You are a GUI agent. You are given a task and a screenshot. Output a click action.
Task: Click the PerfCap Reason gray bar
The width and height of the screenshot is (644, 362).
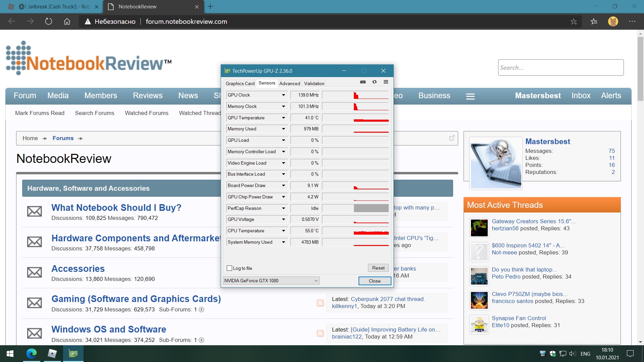click(371, 208)
